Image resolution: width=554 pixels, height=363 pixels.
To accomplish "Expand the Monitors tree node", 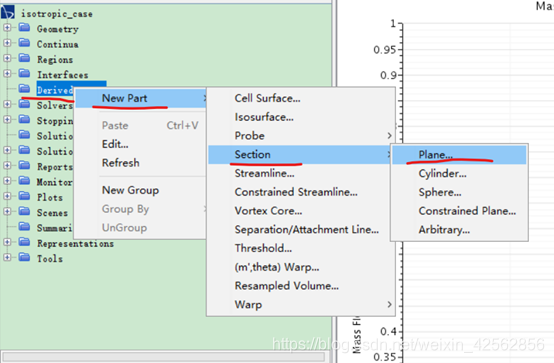I will point(7,180).
